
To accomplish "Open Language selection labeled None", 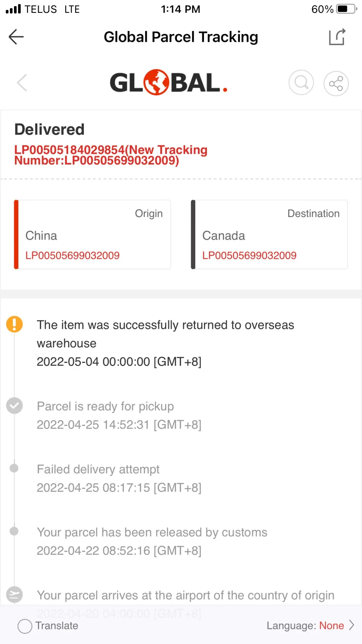I will 331,625.
